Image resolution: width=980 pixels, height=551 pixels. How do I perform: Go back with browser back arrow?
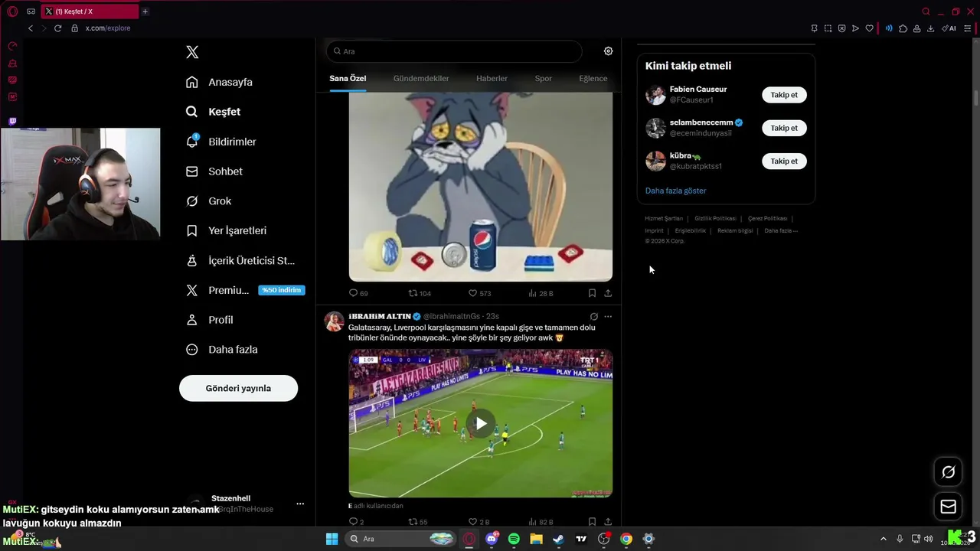[x=31, y=28]
